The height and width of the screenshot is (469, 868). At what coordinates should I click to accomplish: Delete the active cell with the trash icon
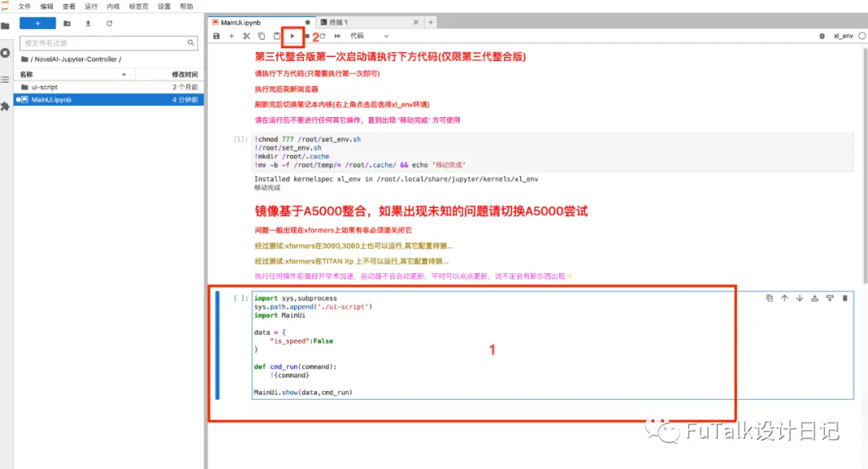[x=845, y=298]
